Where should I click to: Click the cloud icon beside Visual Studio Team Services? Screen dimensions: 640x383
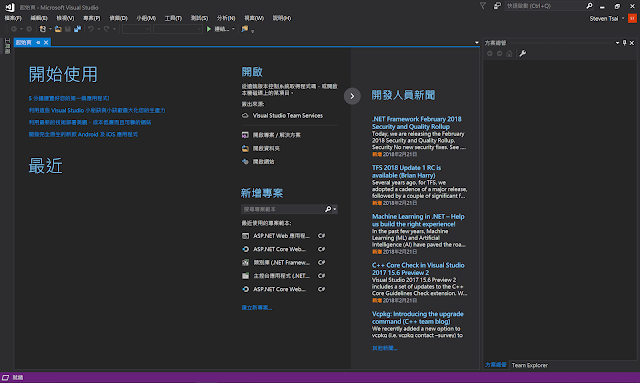pyautogui.click(x=245, y=116)
